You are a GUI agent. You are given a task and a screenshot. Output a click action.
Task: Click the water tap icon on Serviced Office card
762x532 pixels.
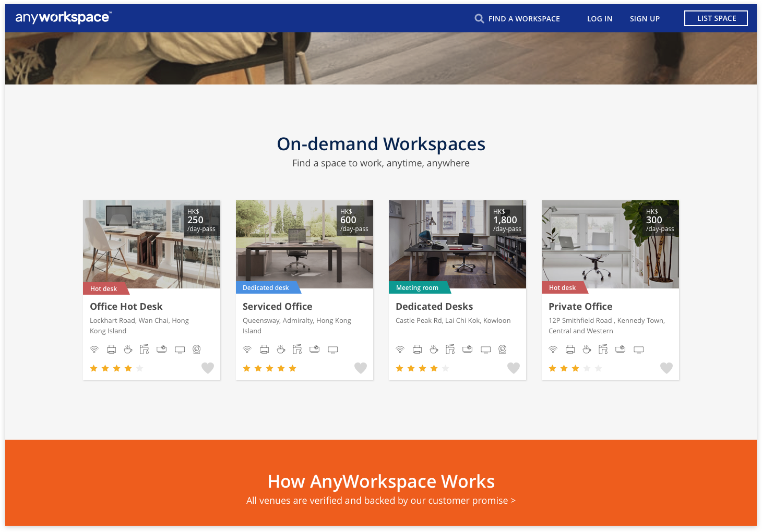pos(297,349)
